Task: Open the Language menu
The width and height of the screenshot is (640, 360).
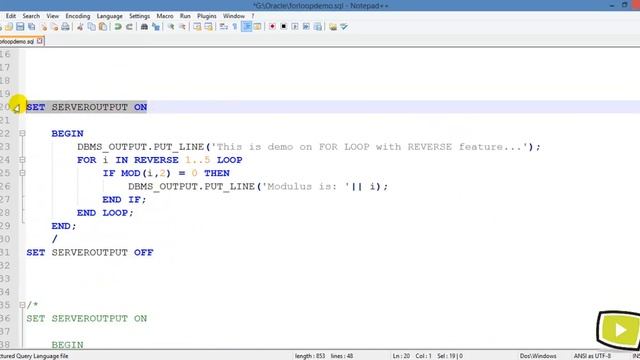Action: [109, 16]
